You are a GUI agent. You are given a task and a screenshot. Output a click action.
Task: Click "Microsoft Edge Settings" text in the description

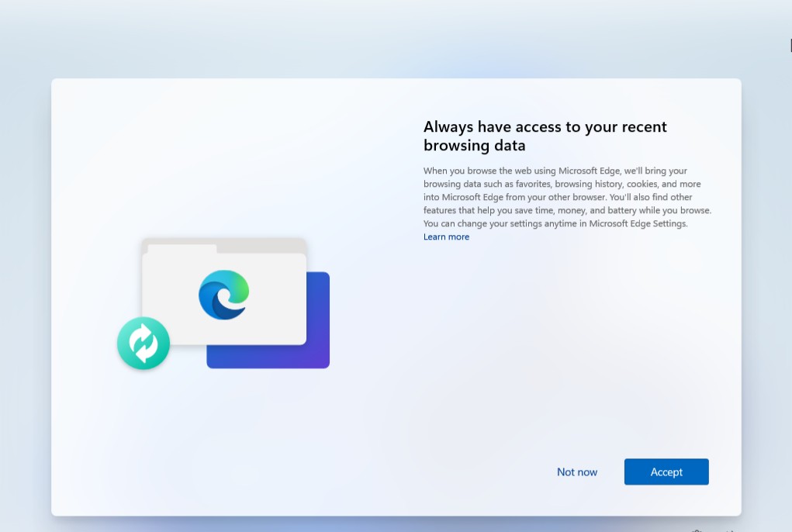click(638, 224)
